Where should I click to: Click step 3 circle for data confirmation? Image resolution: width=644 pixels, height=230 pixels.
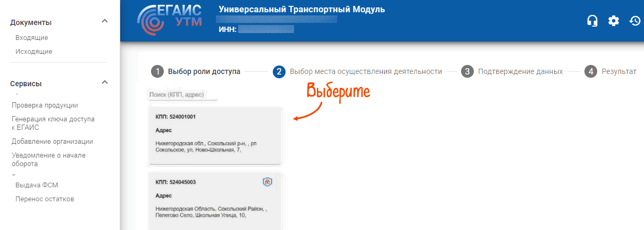467,71
